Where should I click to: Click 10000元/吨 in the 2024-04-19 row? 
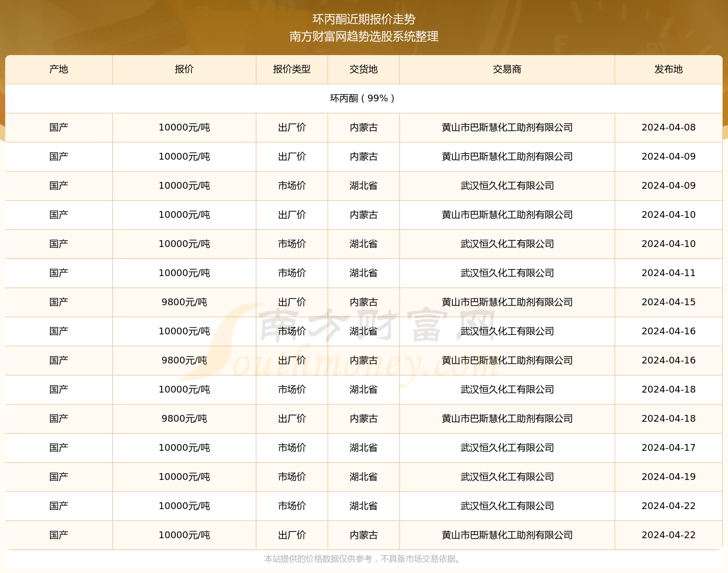[x=184, y=477]
